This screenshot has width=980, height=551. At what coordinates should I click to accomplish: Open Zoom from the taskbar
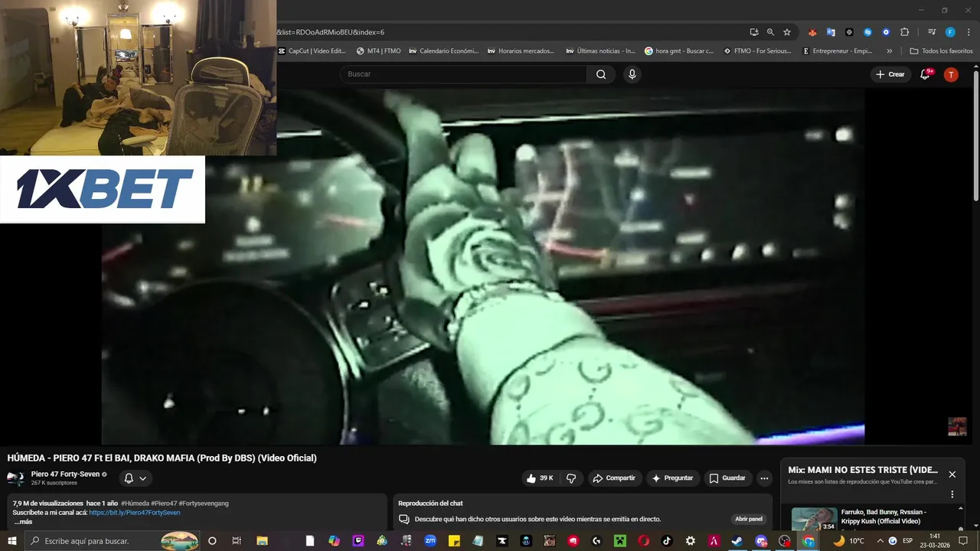pyautogui.click(x=430, y=541)
